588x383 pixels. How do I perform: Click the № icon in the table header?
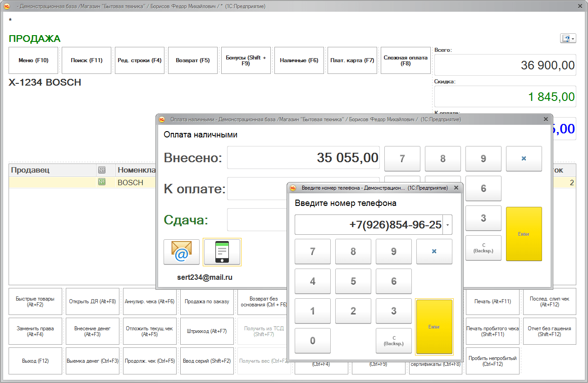(102, 170)
